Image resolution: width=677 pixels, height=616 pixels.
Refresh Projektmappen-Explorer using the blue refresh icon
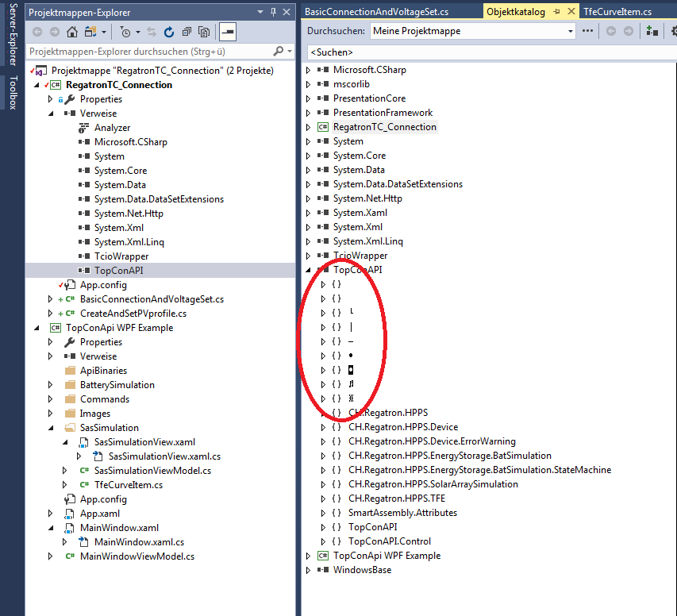point(169,33)
